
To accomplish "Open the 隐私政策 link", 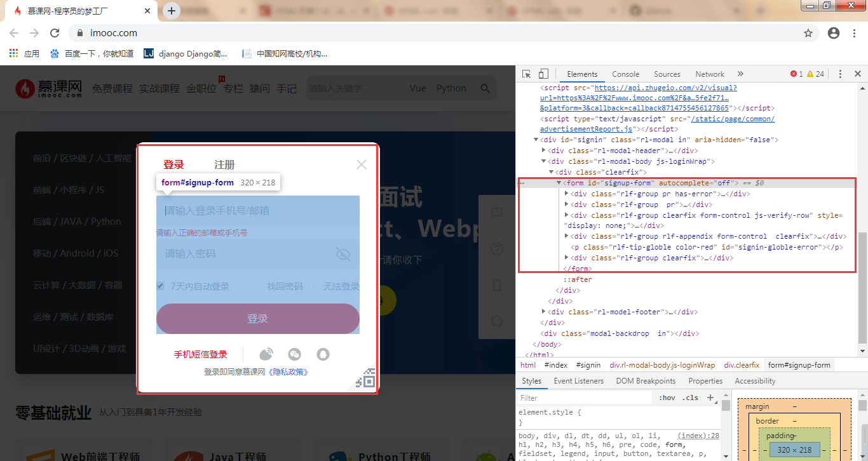I will pos(288,372).
